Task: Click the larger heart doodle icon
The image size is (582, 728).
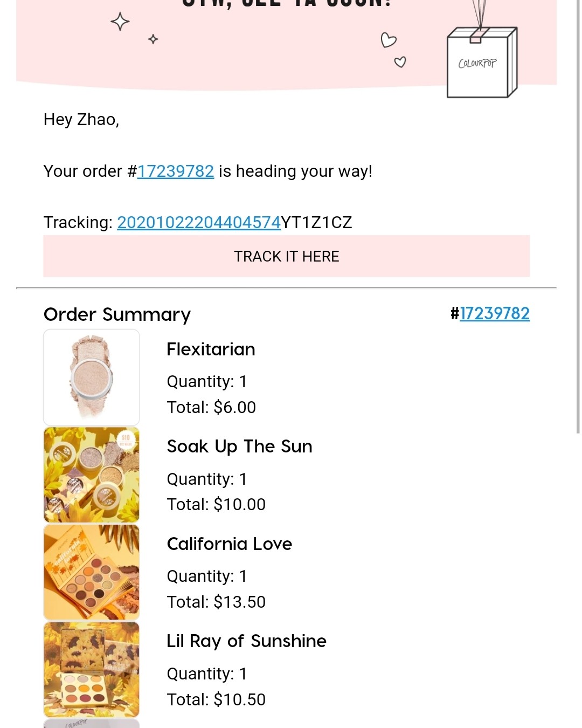Action: click(388, 40)
